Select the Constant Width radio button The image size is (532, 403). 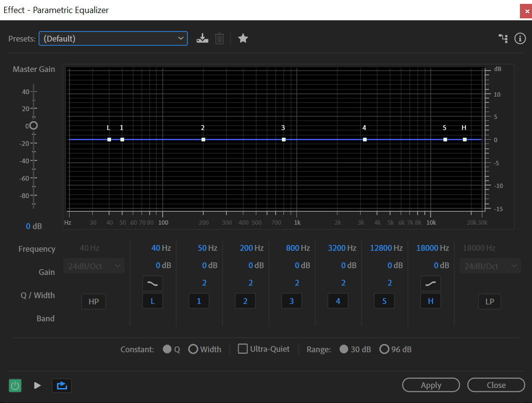click(193, 349)
